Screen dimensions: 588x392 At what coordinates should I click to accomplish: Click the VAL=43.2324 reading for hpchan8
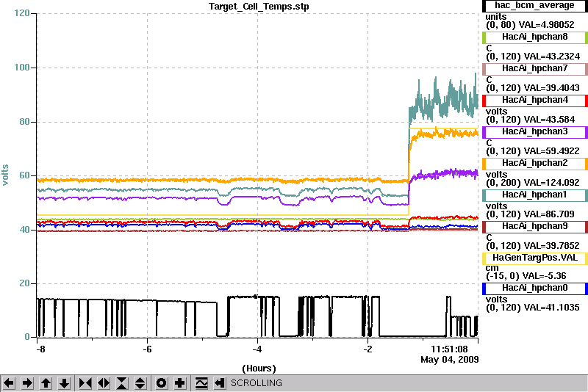point(552,57)
